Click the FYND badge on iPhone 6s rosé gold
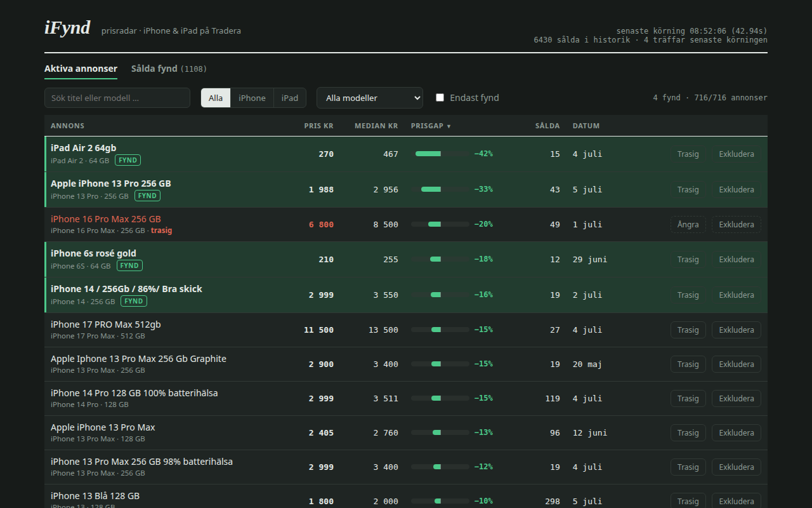Image resolution: width=812 pixels, height=508 pixels. coord(129,265)
